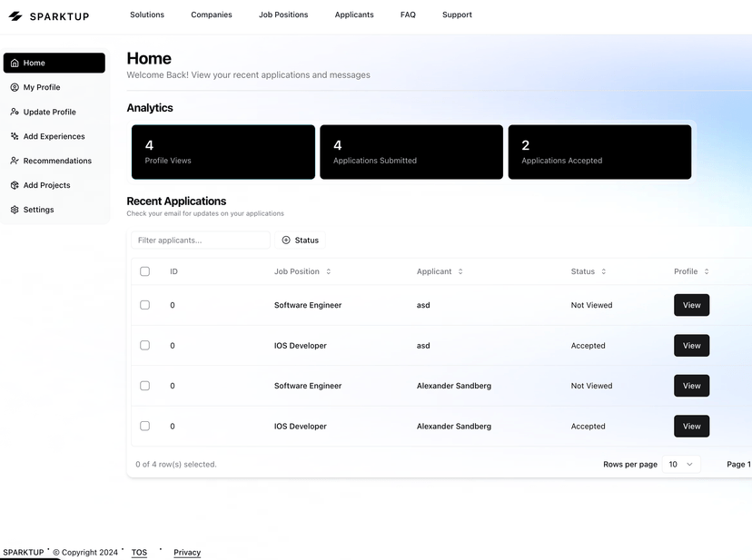Click the Settings gear icon
The width and height of the screenshot is (752, 560).
15,210
